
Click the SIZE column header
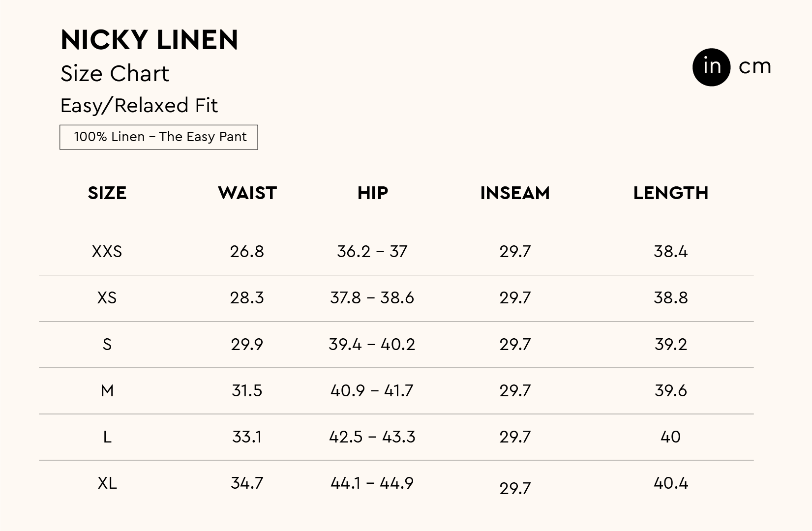[107, 193]
